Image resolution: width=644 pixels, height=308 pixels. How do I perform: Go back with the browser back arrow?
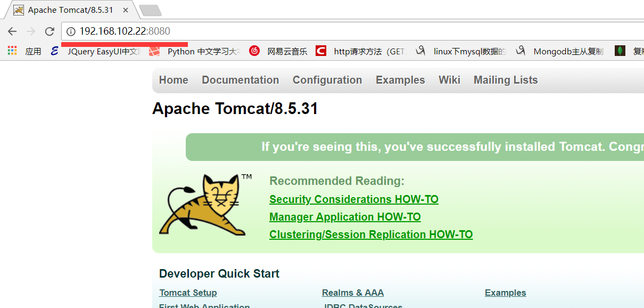click(12, 31)
